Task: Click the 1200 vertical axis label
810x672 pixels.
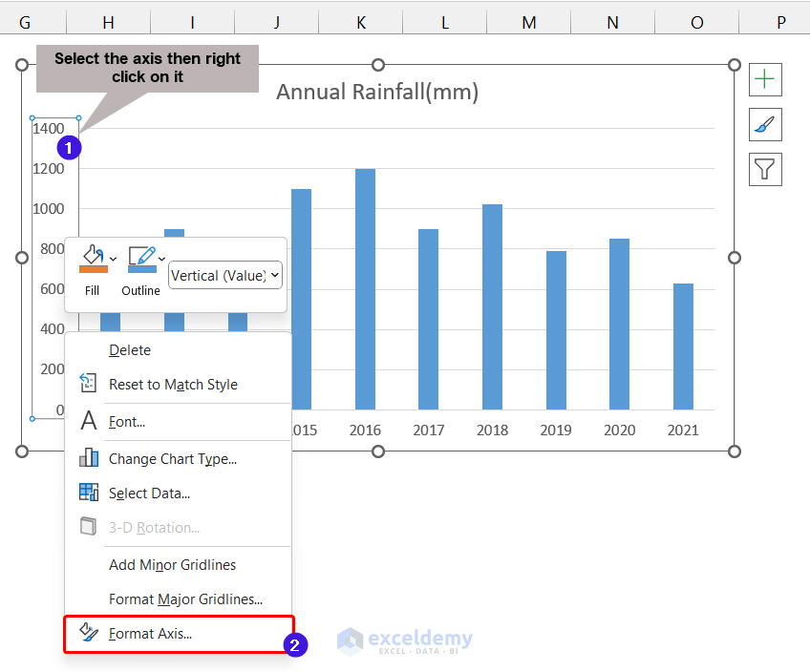Action: click(49, 169)
